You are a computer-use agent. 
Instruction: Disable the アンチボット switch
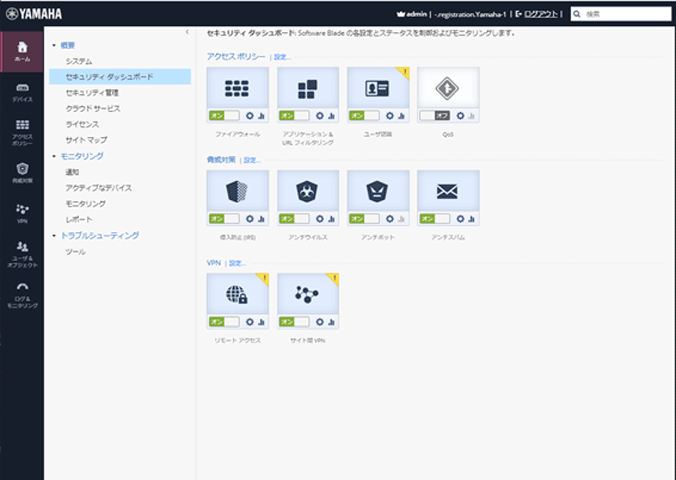(364, 217)
